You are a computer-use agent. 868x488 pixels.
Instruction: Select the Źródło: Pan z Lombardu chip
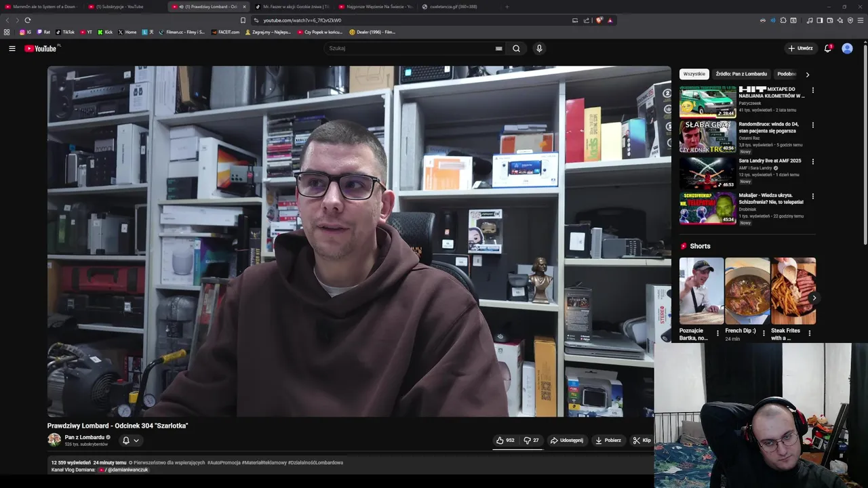click(x=741, y=74)
